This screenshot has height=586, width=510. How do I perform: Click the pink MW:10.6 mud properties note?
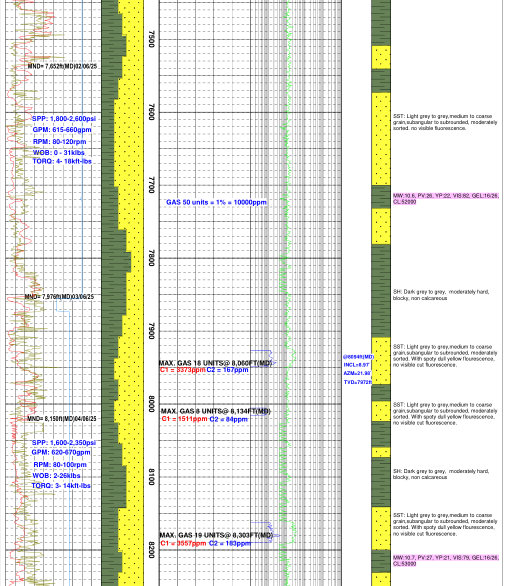446,198
